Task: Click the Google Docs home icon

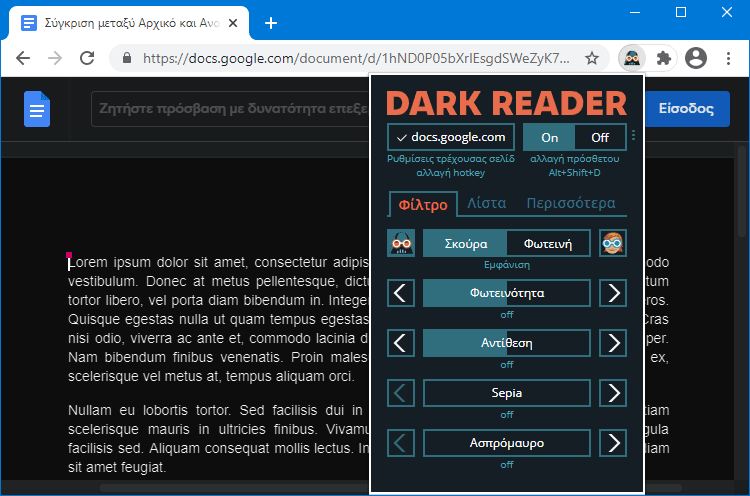Action: click(37, 109)
